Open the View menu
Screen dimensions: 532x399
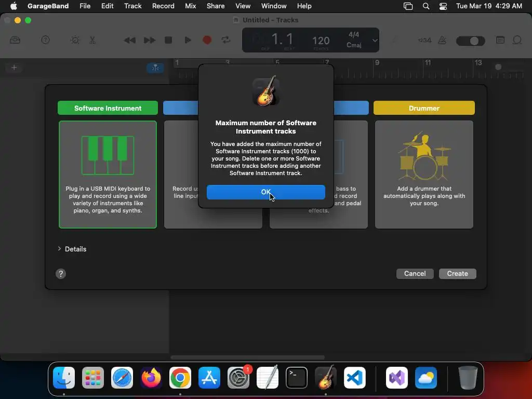coord(243,6)
